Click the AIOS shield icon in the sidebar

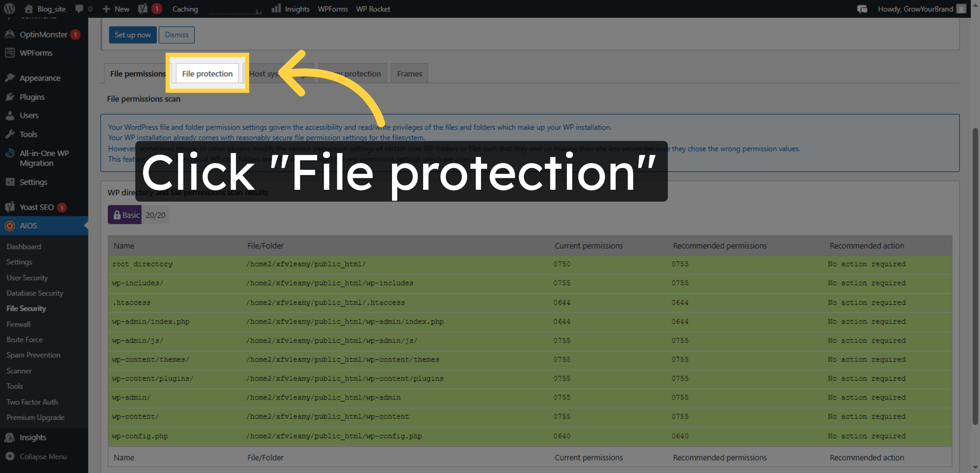[x=10, y=226]
